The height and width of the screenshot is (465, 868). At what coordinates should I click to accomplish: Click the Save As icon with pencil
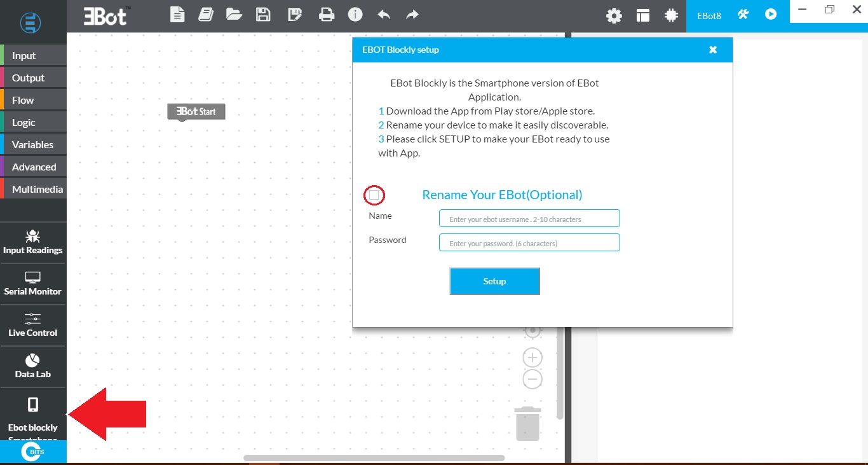(x=295, y=14)
